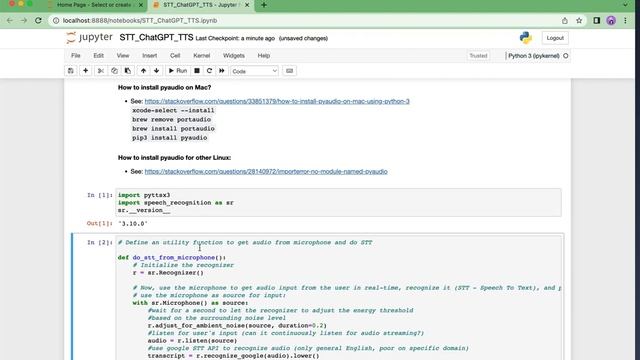Open the command palette keyboard icon

click(289, 71)
